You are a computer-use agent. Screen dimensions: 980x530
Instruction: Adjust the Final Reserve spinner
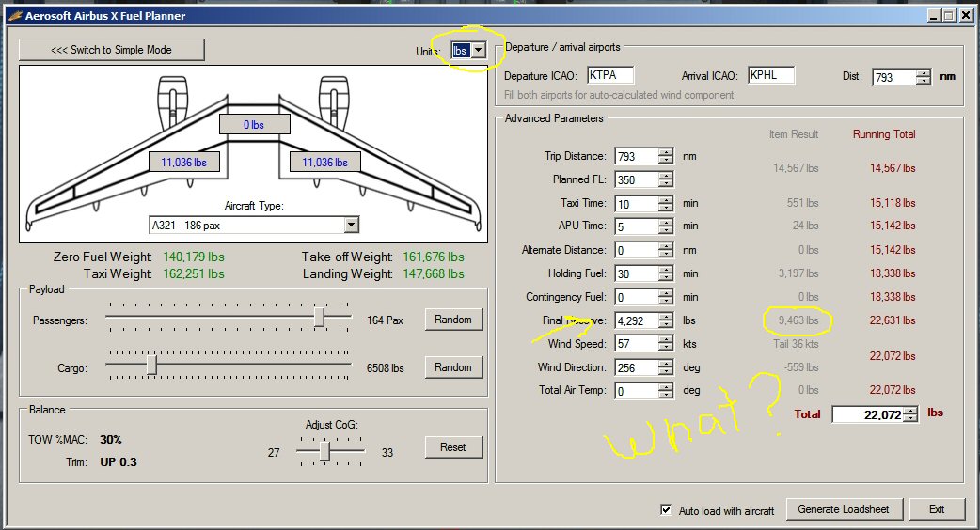pos(666,320)
